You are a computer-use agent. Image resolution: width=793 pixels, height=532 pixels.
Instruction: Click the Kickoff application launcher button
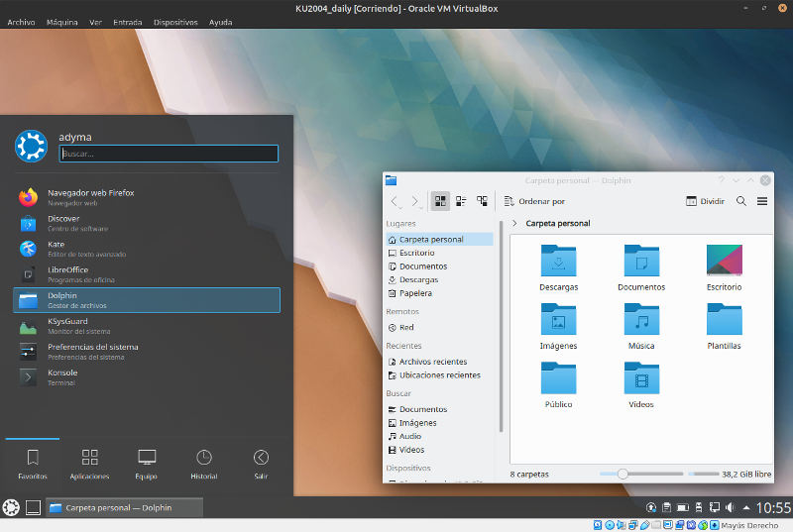tap(11, 507)
